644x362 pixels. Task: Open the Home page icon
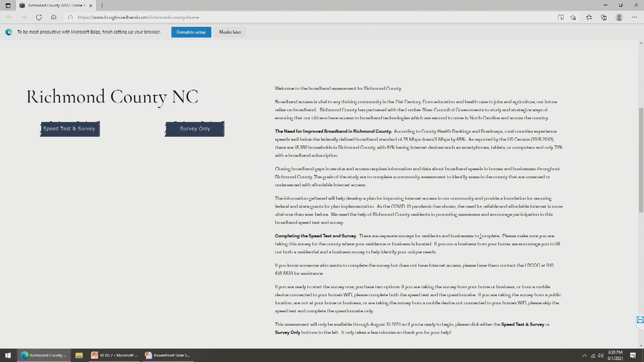[x=54, y=17]
